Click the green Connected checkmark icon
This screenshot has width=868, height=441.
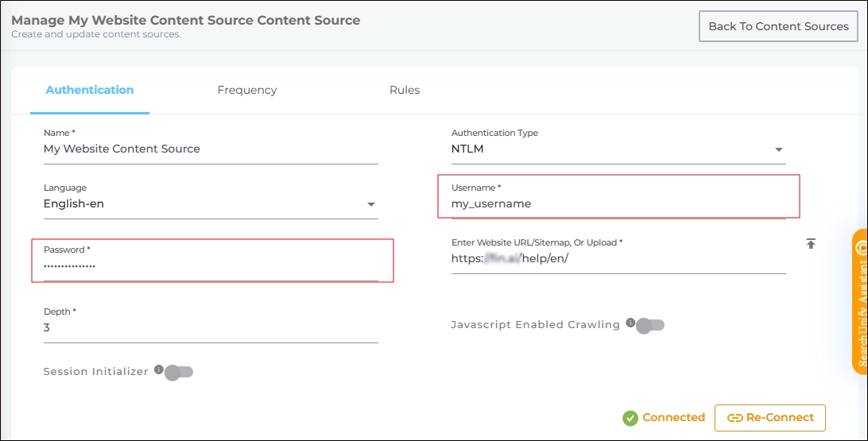coord(630,418)
